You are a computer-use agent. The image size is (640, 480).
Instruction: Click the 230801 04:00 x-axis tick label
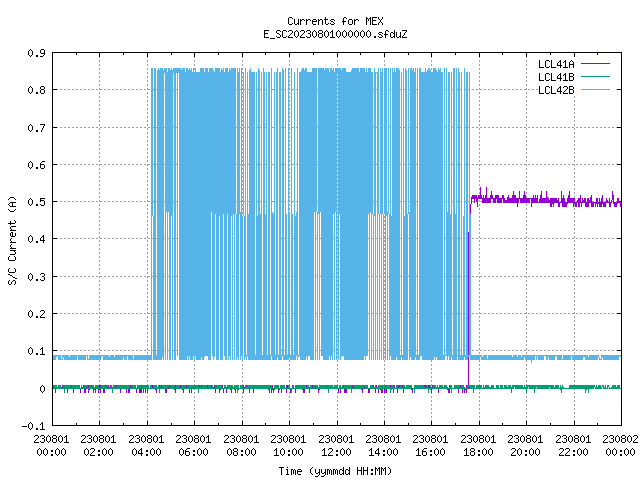tap(146, 446)
